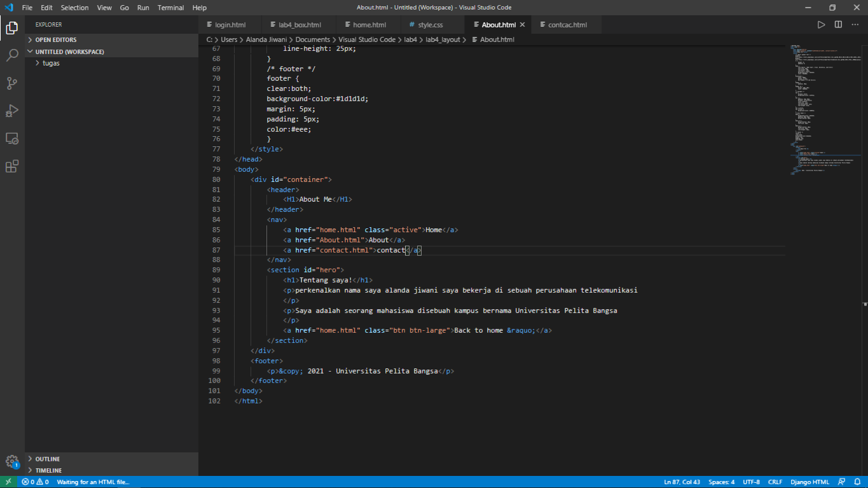Open the Spaces: 4 indentation selector
This screenshot has height=488, width=868.
(722, 482)
